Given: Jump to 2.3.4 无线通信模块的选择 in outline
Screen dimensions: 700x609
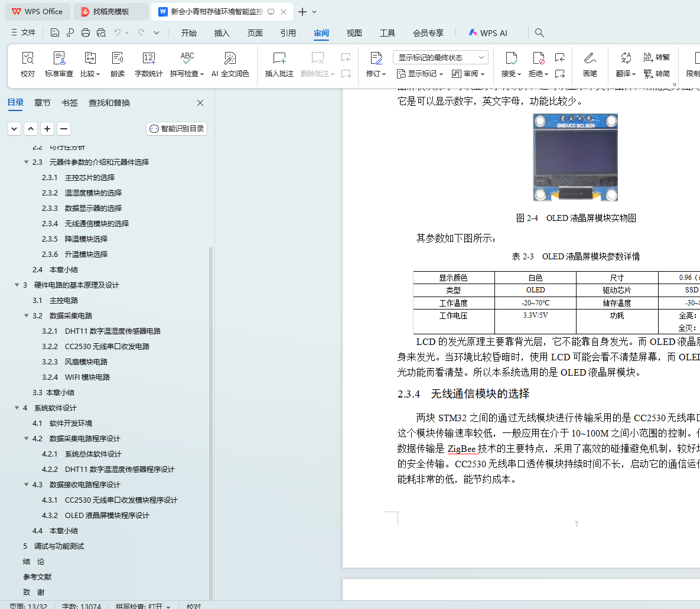Looking at the screenshot, I should coord(85,224).
